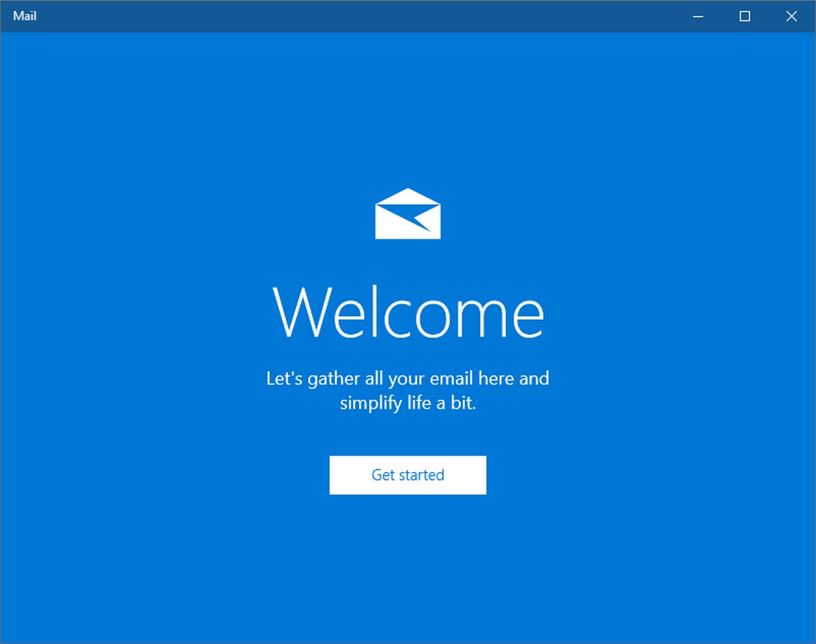Click the Welcome heading

click(x=408, y=312)
